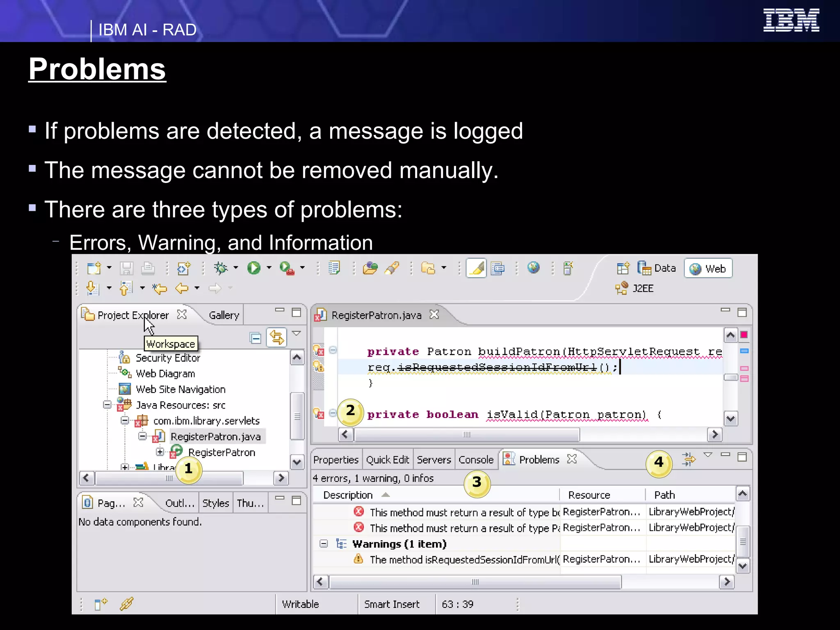Switch to the Gallery tab
Screen dimensions: 840x630
click(x=224, y=315)
